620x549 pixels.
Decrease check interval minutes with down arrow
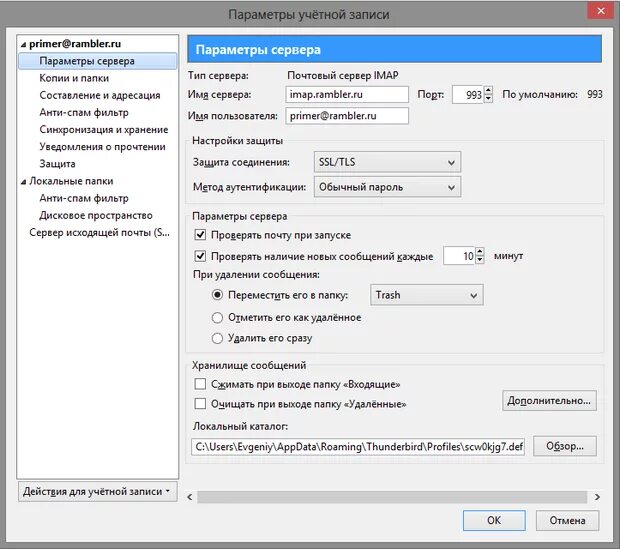pos(480,260)
